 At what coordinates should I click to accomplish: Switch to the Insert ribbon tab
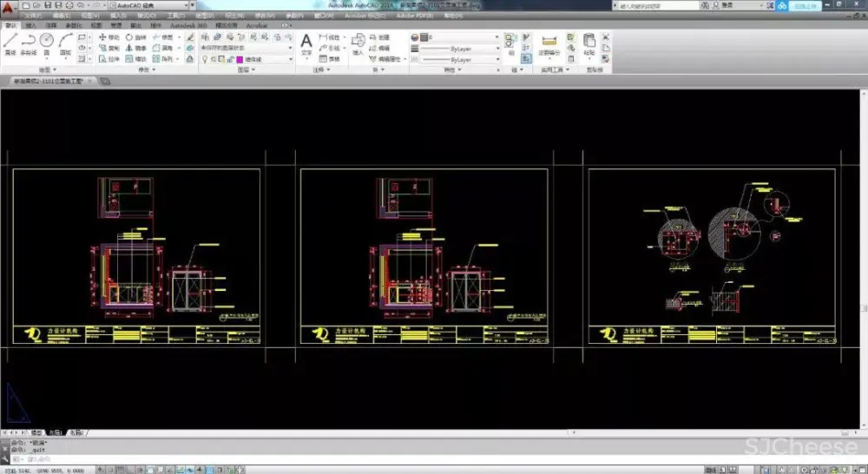coord(31,26)
